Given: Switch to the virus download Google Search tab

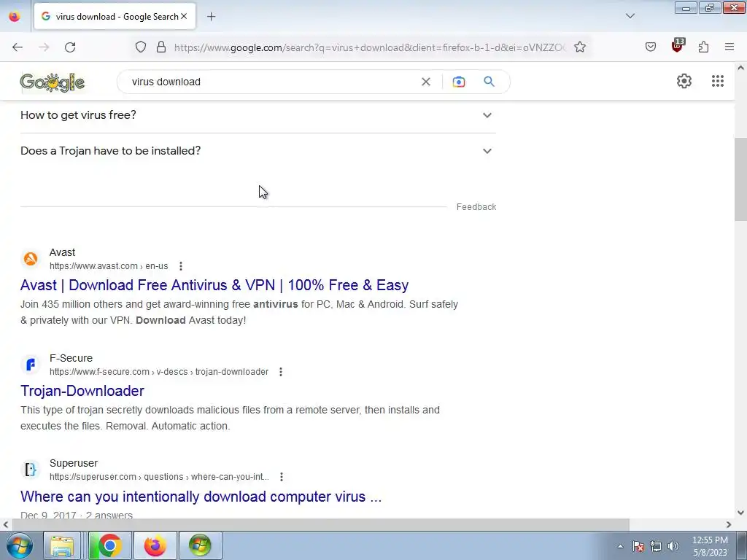Looking at the screenshot, I should click(x=115, y=16).
